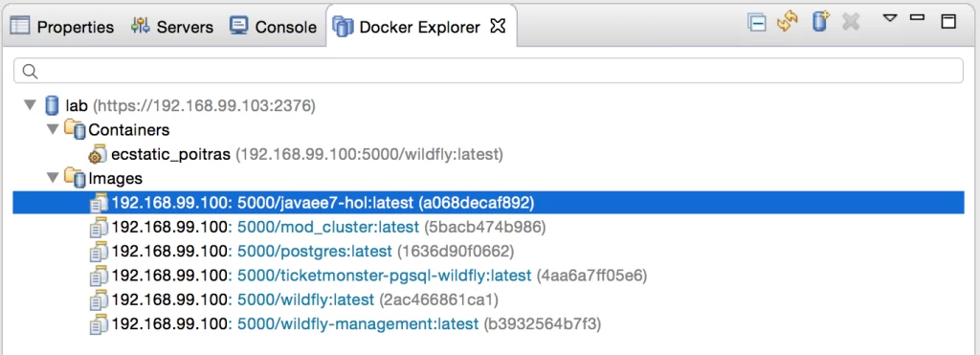Click the Images folder icon

(75, 179)
